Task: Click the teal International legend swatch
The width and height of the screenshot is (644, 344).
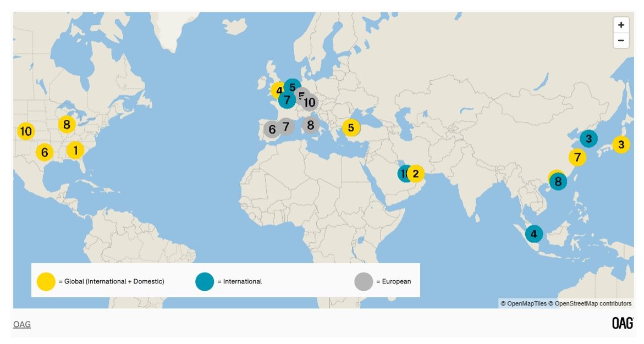Action: point(205,281)
